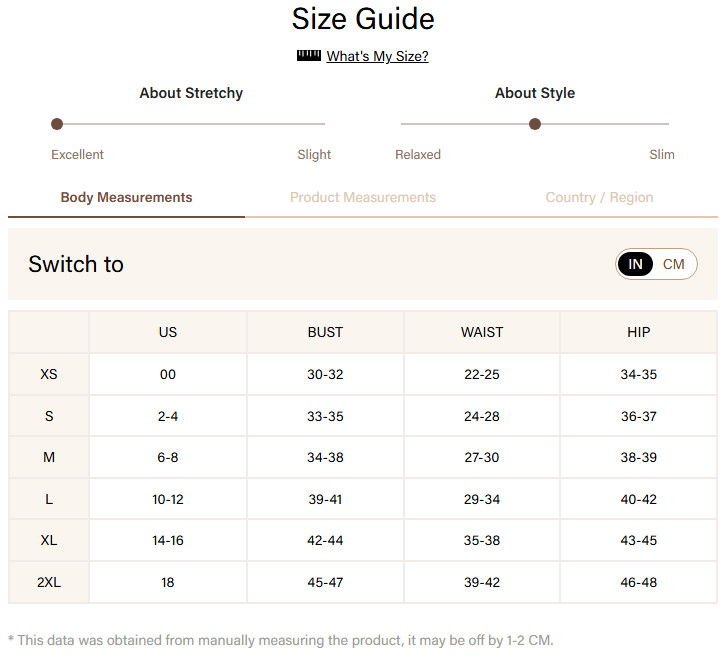
Task: Click the US size 2-4 cell
Action: pyautogui.click(x=168, y=416)
